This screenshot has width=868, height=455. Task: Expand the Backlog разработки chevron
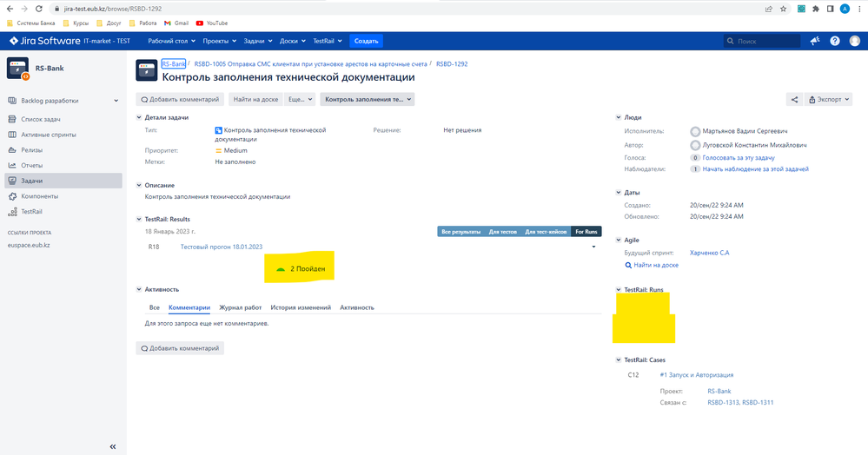click(116, 101)
